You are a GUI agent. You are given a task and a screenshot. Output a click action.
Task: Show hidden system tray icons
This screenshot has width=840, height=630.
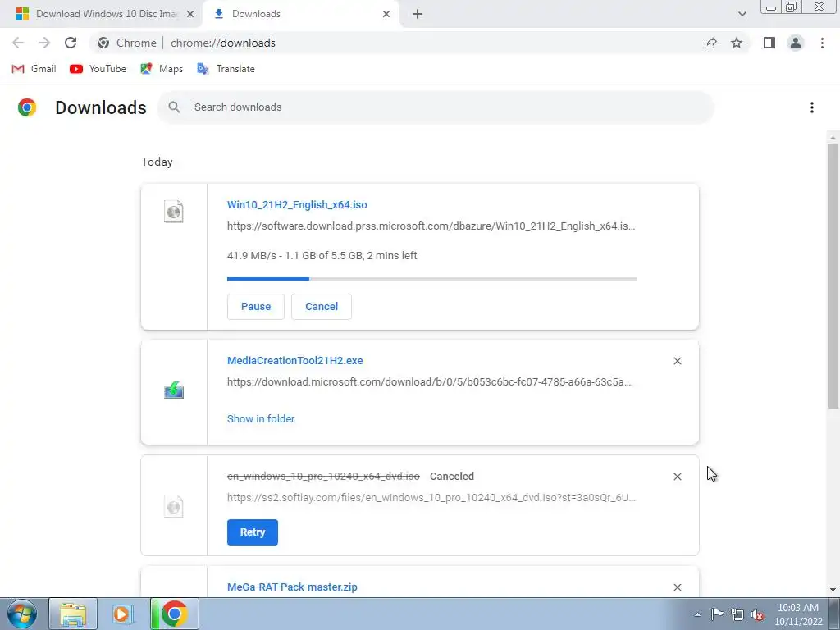tap(697, 614)
